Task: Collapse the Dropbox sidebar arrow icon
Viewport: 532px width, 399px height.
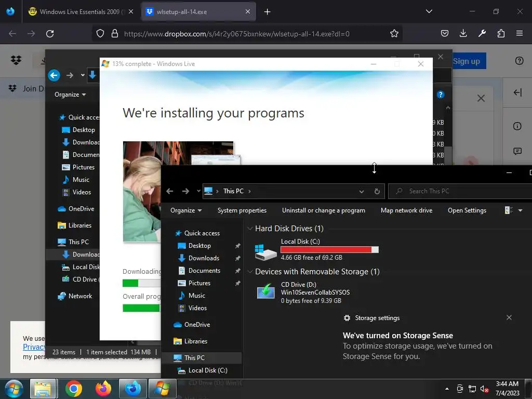Action: (x=517, y=92)
